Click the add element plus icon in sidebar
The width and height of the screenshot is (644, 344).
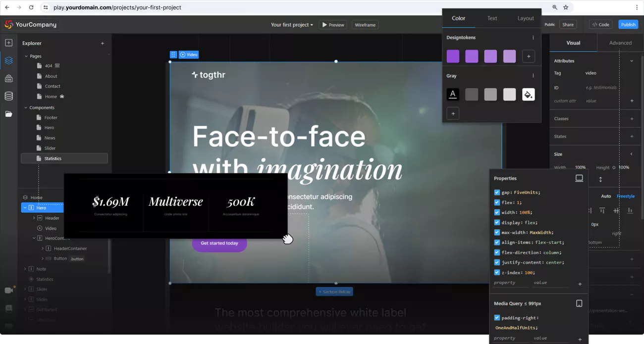8,43
